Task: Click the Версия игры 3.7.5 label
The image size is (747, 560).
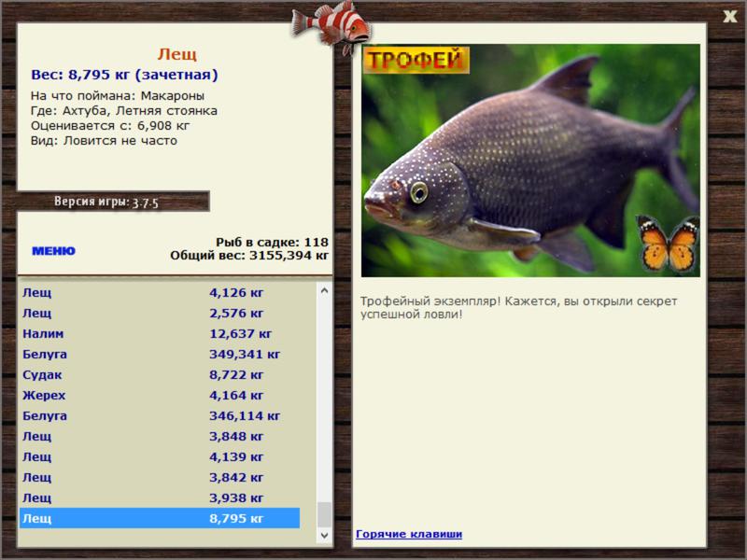Action: [106, 202]
